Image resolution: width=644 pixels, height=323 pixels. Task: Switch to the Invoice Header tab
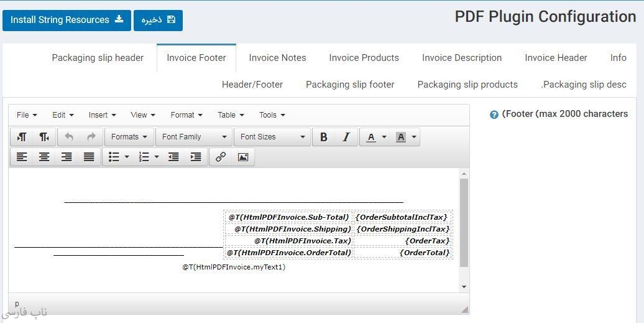pyautogui.click(x=556, y=58)
